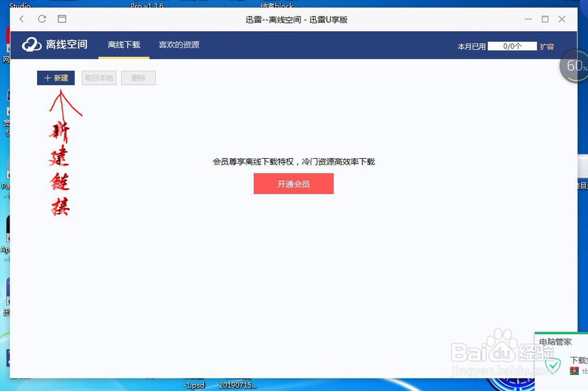The width and height of the screenshot is (588, 391).
Task: Click the 新建 button
Action: point(56,78)
